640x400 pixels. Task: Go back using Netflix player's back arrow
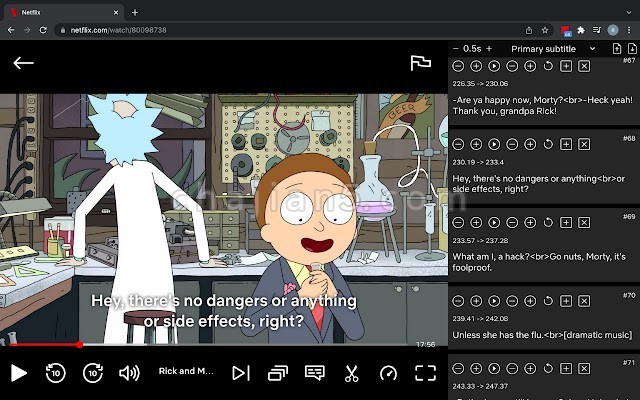[23, 63]
